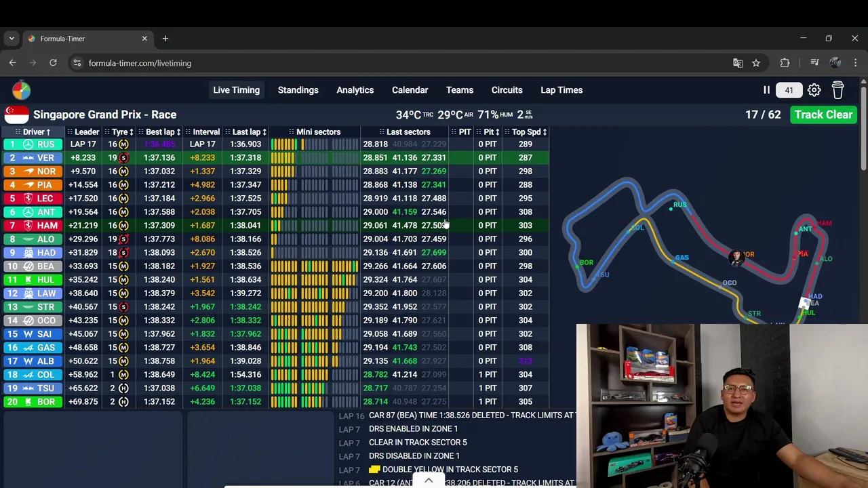Click the Chrome profile avatar
868x488 pixels.
(x=835, y=63)
